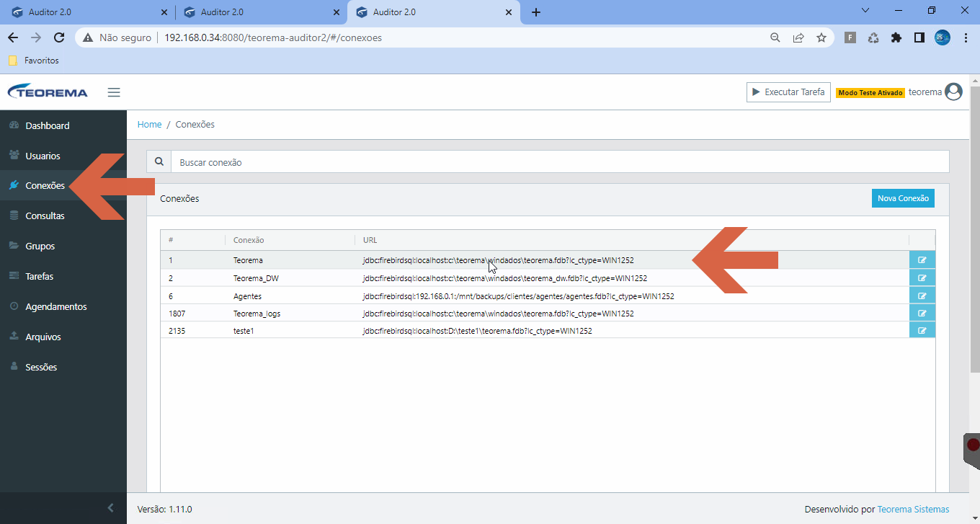Click the Executar Tarefa button
This screenshot has width=980, height=524.
click(788, 92)
